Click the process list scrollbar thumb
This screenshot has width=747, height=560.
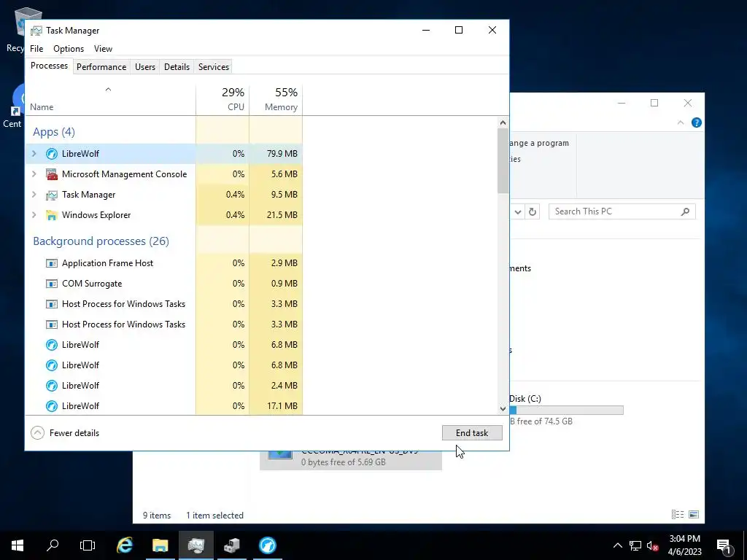pos(503,161)
